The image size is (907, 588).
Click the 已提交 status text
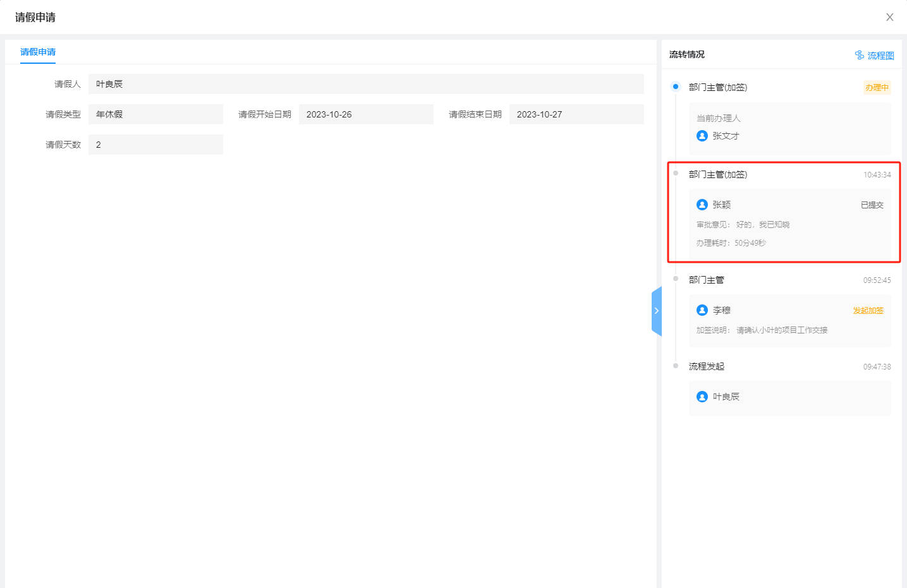(x=872, y=205)
